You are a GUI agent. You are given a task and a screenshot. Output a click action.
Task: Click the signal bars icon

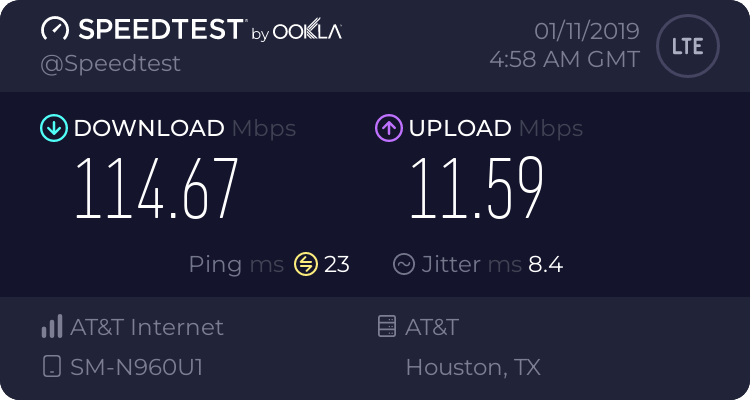click(51, 327)
